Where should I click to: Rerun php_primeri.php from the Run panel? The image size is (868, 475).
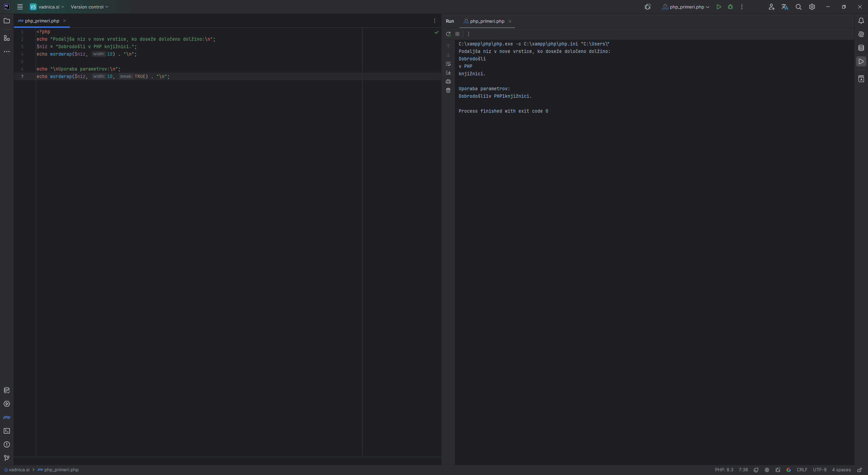point(448,34)
